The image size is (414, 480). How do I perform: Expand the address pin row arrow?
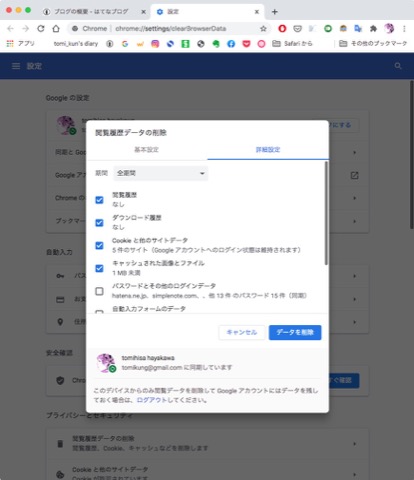[x=354, y=322]
